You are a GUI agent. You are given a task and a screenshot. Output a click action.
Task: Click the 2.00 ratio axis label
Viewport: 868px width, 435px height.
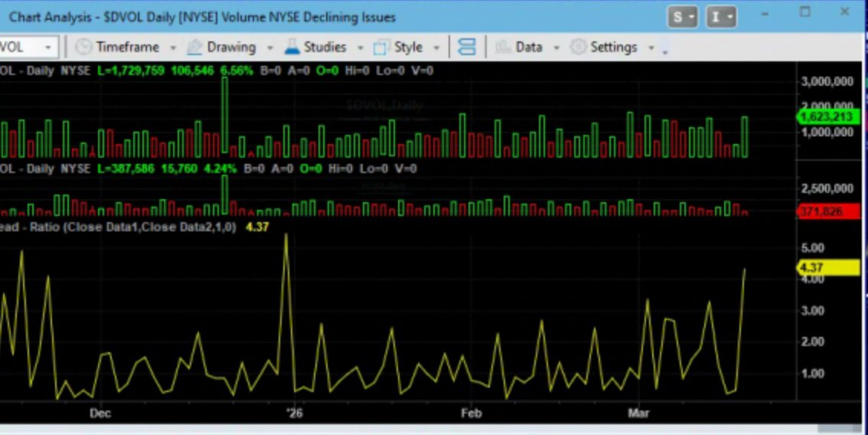[813, 342]
